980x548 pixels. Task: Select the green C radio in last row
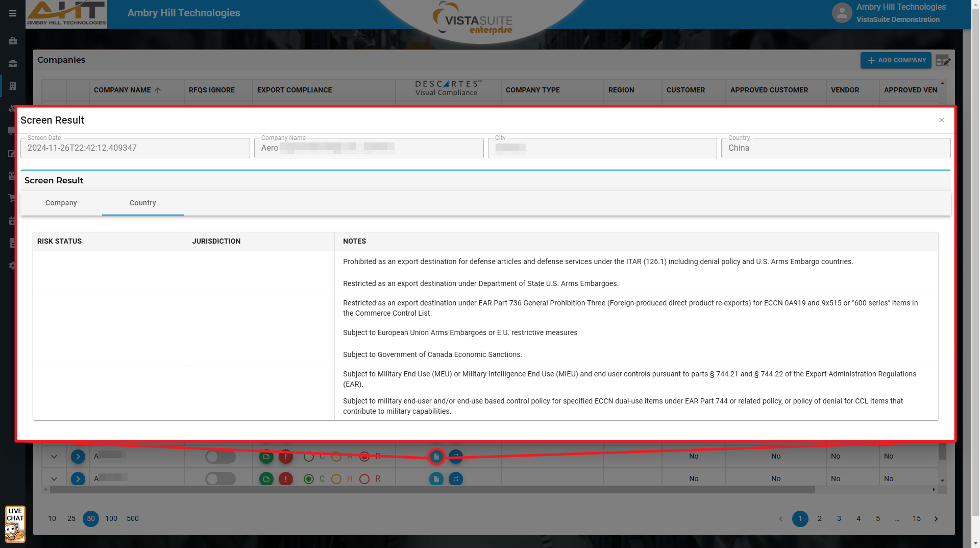308,479
